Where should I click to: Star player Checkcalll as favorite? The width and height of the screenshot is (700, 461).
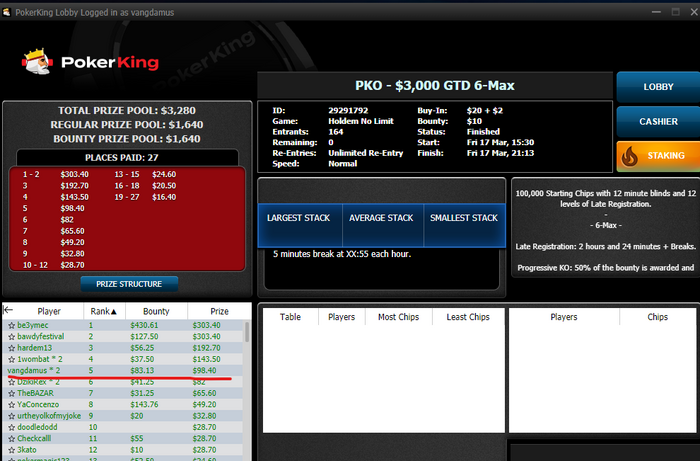pos(12,439)
